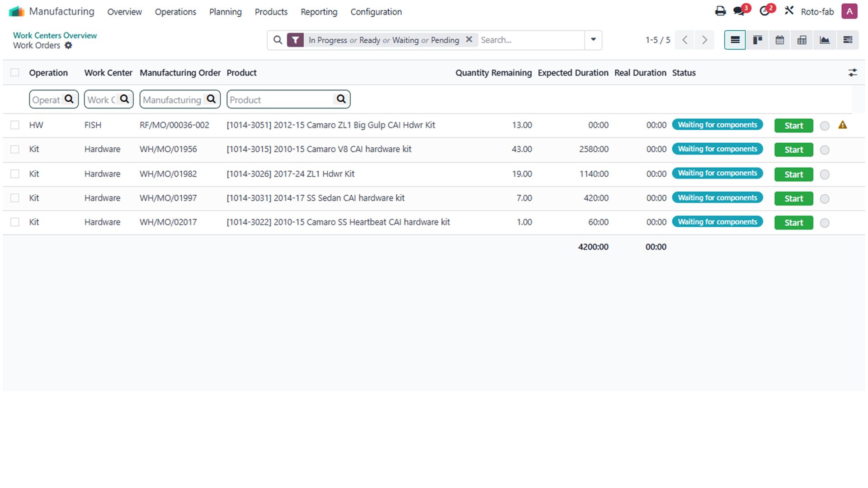Open the Work Orders gear settings

point(68,46)
